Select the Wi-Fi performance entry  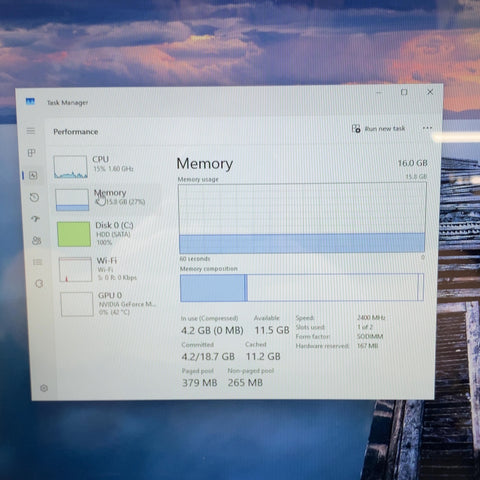(x=109, y=269)
